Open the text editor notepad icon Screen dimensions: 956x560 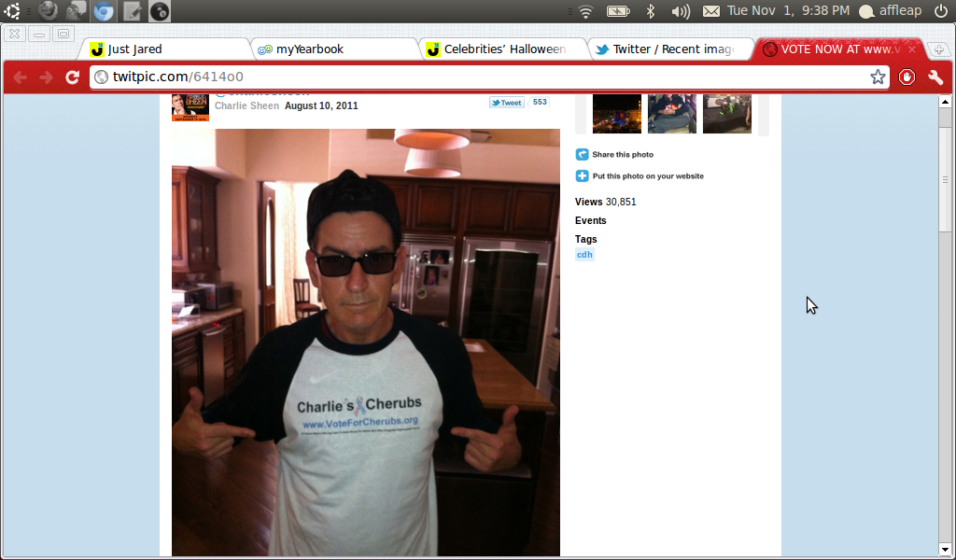(132, 11)
